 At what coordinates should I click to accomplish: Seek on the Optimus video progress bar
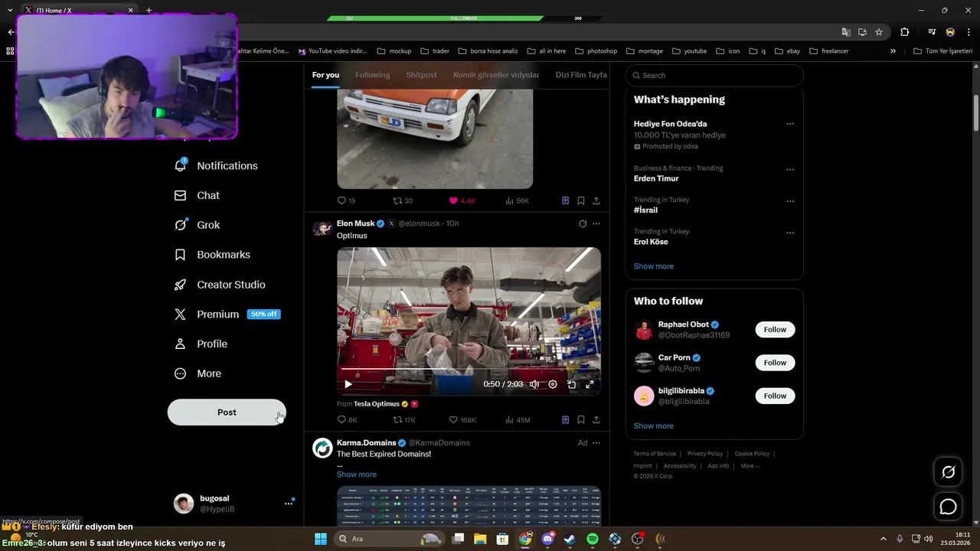(469, 370)
